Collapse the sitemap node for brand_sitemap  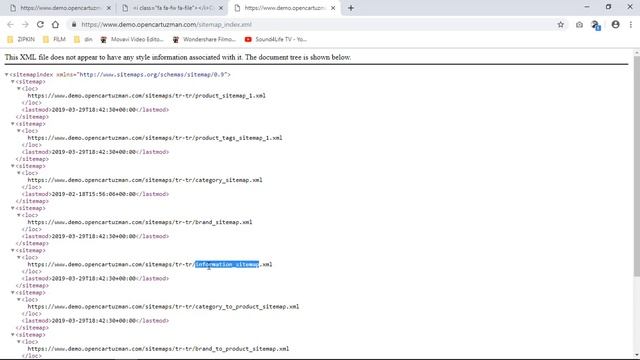pyautogui.click(x=13, y=208)
